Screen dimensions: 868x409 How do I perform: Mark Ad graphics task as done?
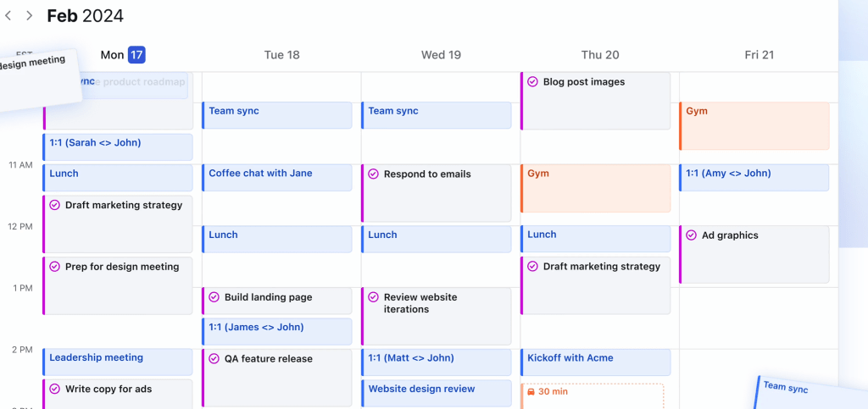pos(691,235)
